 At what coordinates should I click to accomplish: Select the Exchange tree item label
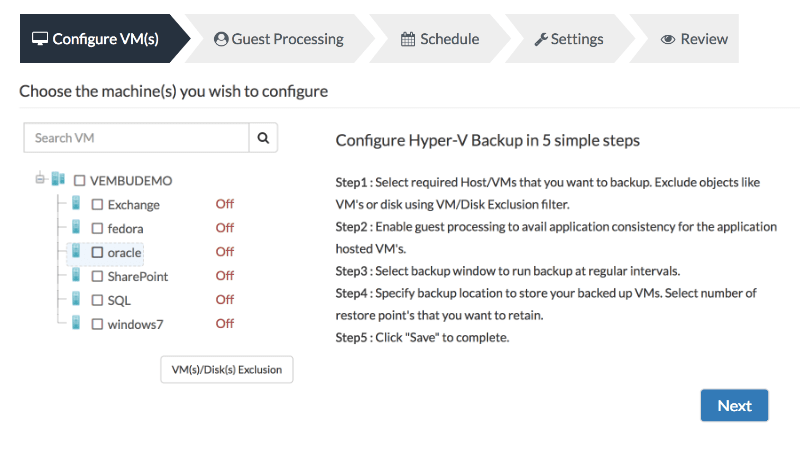[x=134, y=205]
